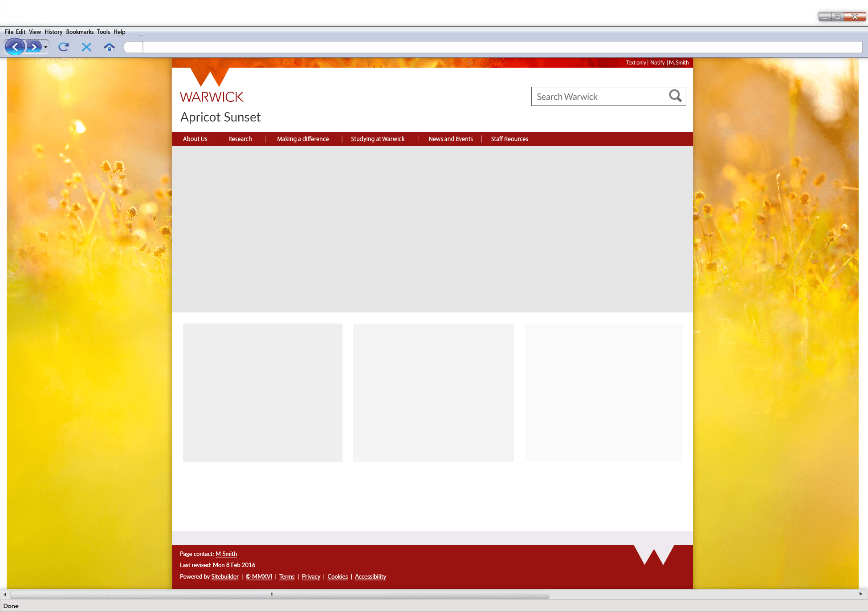Open the Bookmarks menu
The height and width of the screenshot is (612, 868).
point(80,32)
